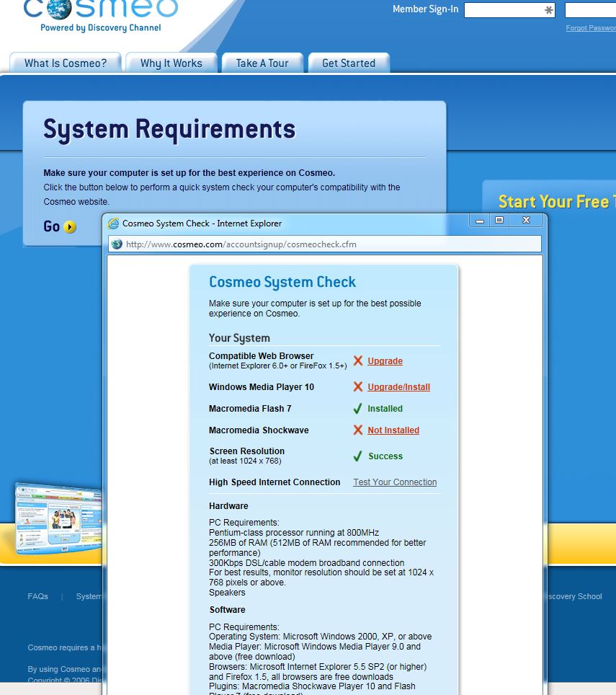
Task: Select the Take A Tour tab
Action: [262, 63]
